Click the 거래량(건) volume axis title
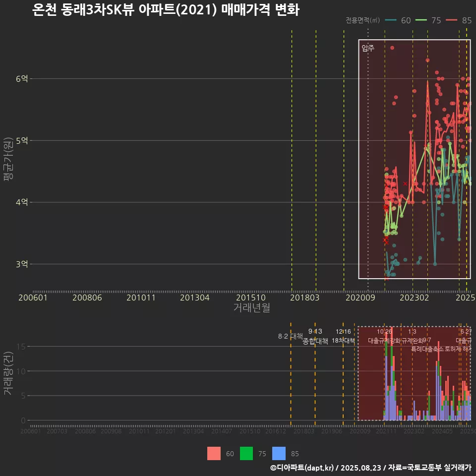Viewport: 476px width, 476px height. point(8,373)
